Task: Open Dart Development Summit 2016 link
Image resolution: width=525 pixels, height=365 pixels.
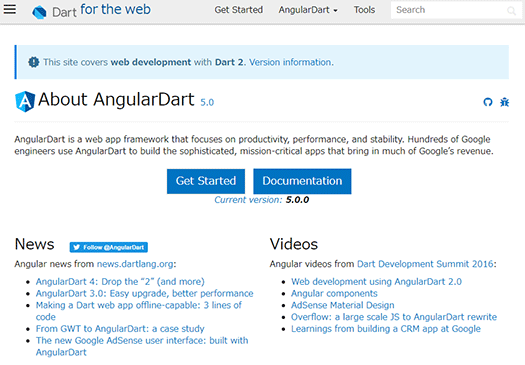Action: coord(425,264)
